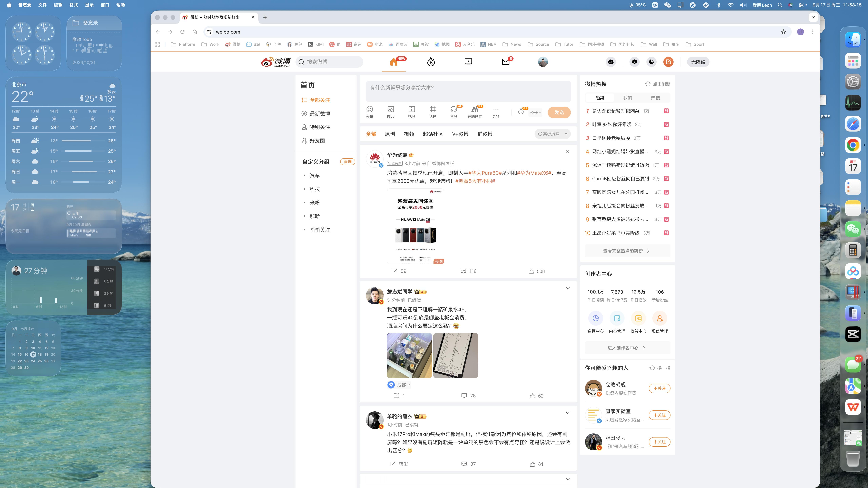The image size is (868, 488).
Task: Open 查看完整热点趋势榜 link
Action: 627,251
